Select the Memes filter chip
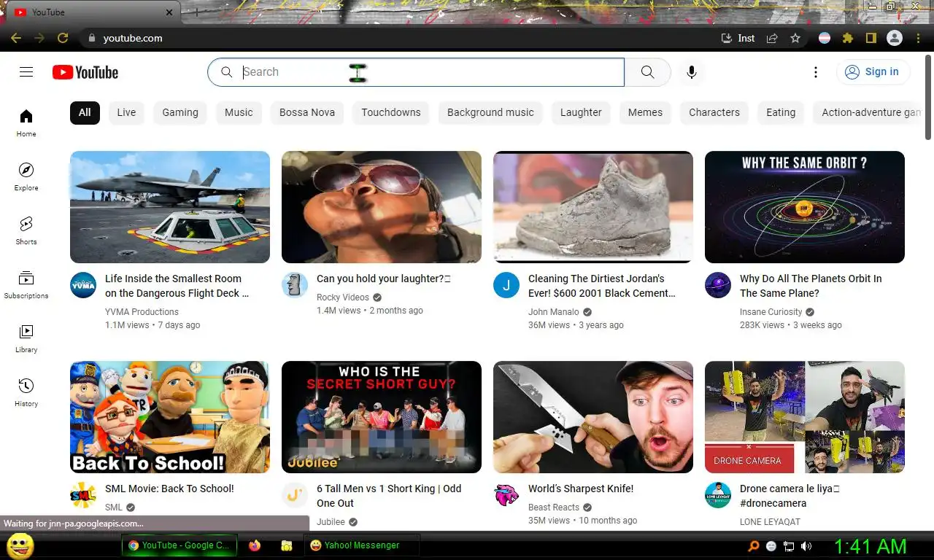The width and height of the screenshot is (934, 560). click(646, 112)
